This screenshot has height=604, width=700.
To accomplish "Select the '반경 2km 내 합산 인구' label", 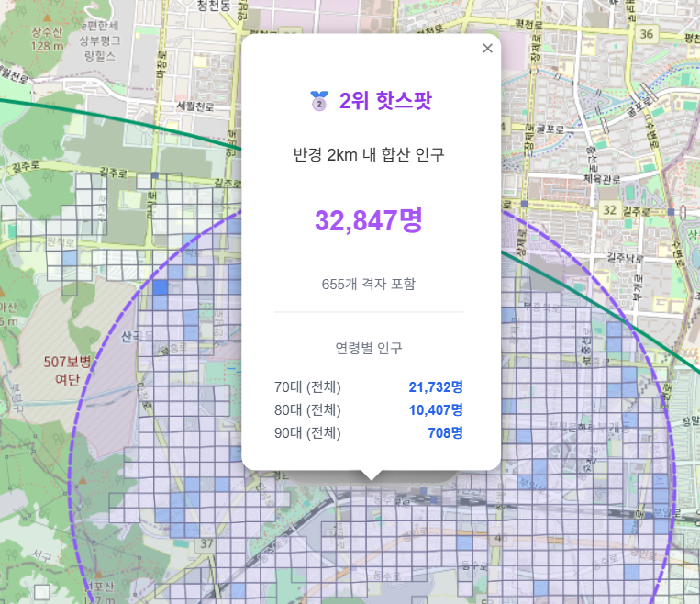I will tap(369, 154).
